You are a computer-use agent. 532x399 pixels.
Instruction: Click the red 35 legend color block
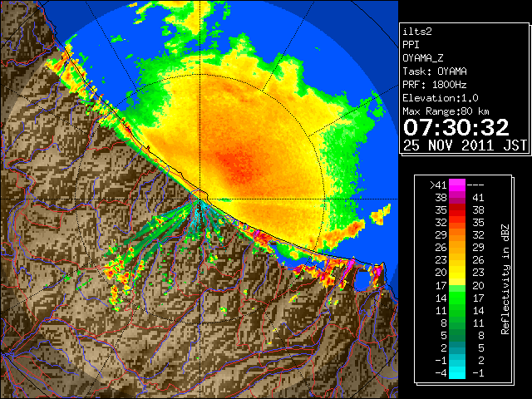point(457,210)
